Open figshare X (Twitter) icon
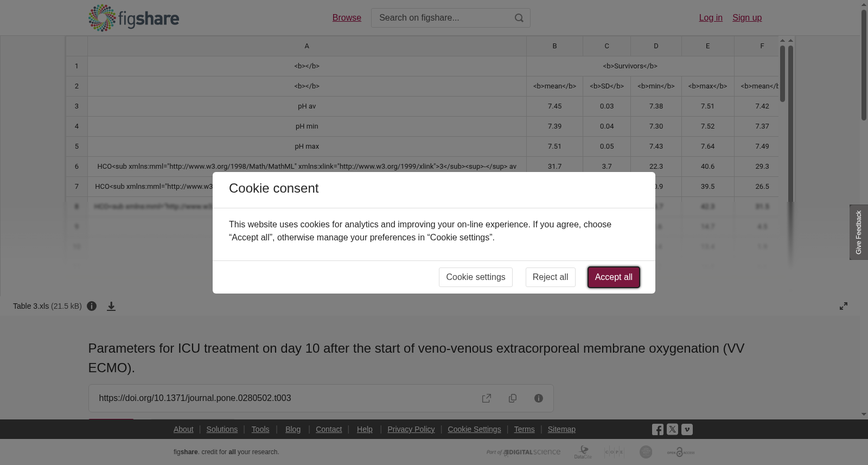 point(672,429)
